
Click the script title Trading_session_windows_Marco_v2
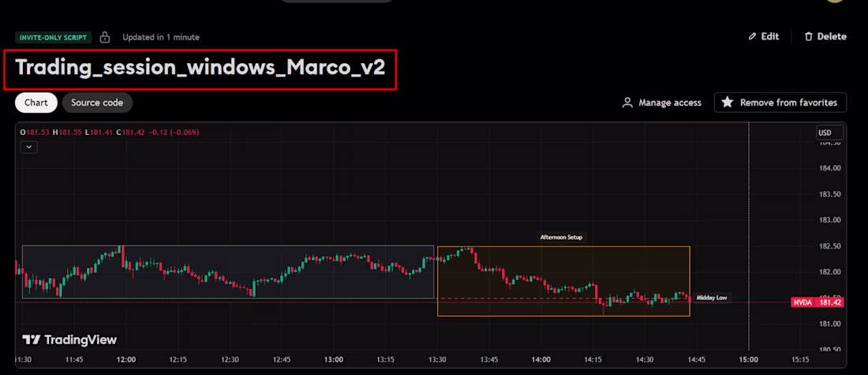(200, 68)
